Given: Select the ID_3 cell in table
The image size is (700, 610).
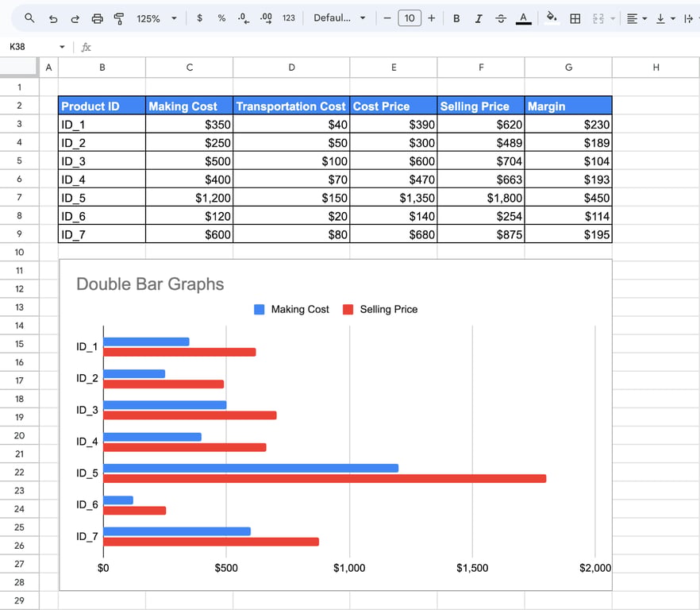Looking at the screenshot, I should coord(102,161).
